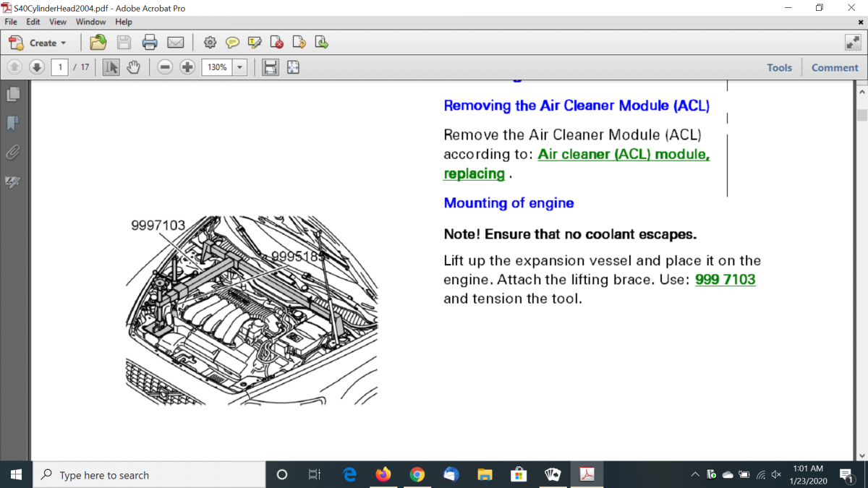
Task: Click the envelope email icon
Action: coord(175,43)
